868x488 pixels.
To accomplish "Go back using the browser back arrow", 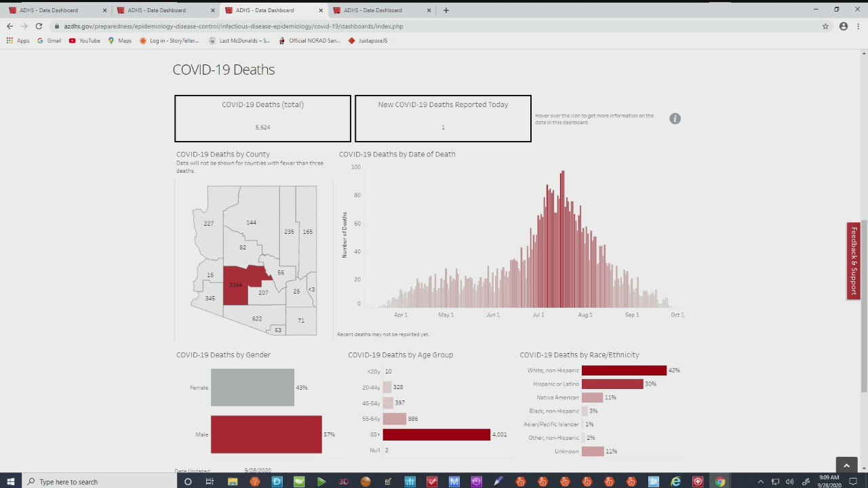I will (9, 26).
